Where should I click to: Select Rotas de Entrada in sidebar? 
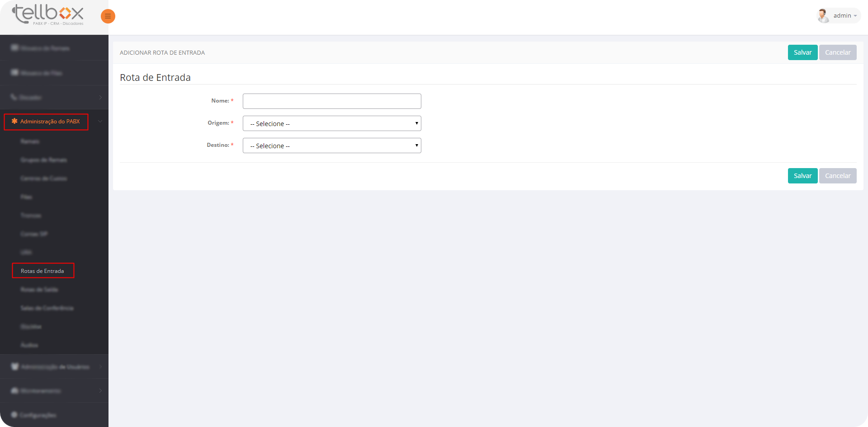42,271
